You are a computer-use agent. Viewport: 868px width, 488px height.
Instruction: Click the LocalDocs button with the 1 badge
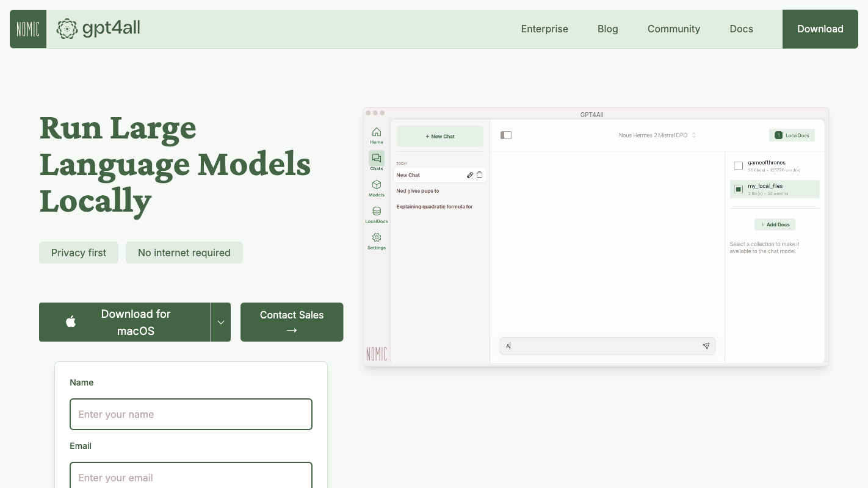(792, 135)
